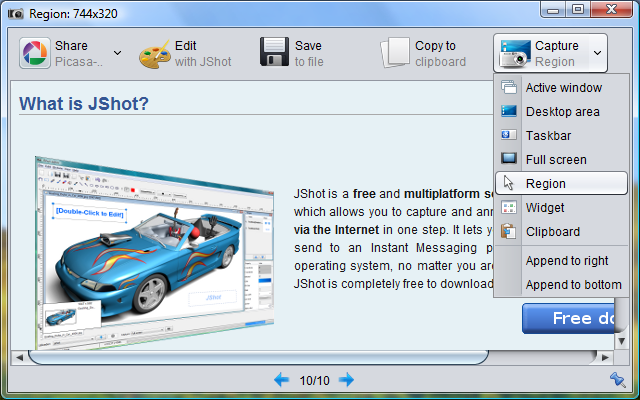Click the paint palette Edit icon
Viewport: 640px width, 400px height.
tap(154, 54)
